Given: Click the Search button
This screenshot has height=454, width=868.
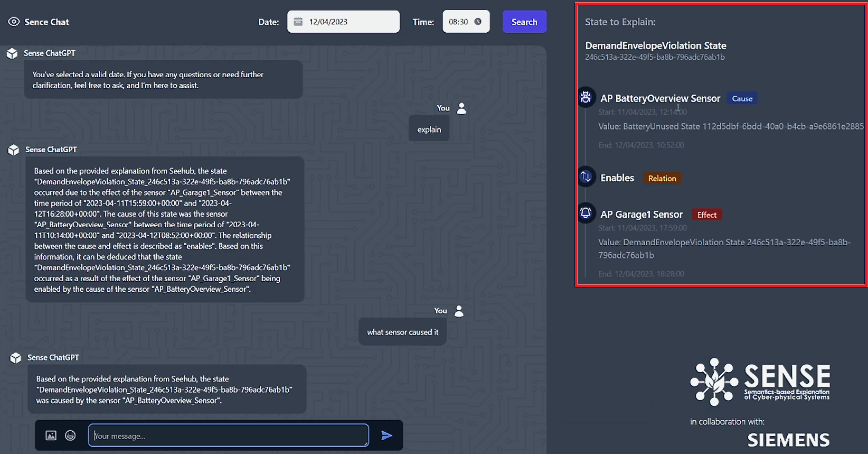Looking at the screenshot, I should 524,22.
